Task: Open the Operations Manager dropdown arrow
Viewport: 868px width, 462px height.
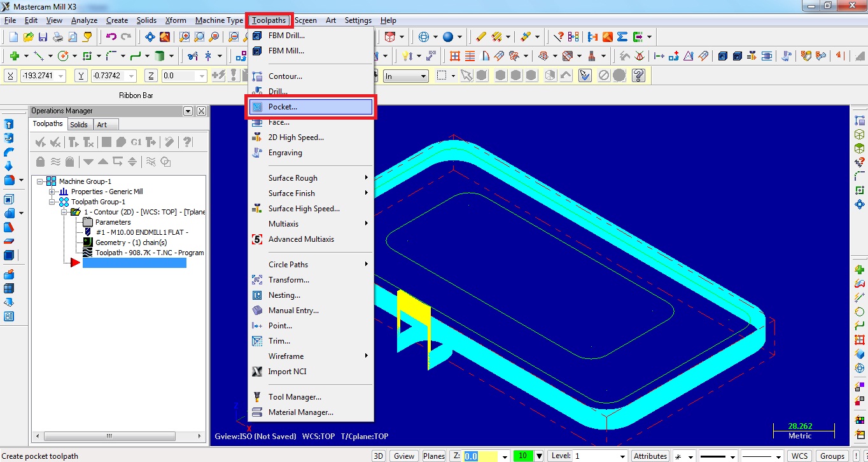Action: [188, 111]
